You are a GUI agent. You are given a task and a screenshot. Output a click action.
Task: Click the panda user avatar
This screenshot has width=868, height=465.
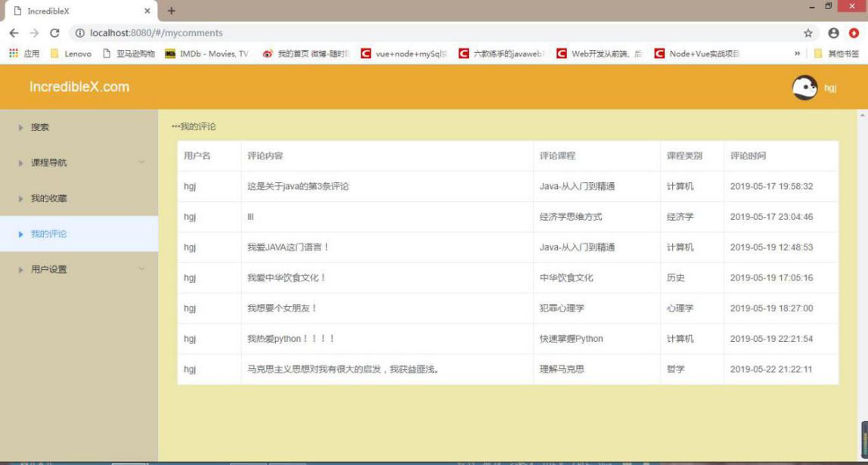pos(804,88)
